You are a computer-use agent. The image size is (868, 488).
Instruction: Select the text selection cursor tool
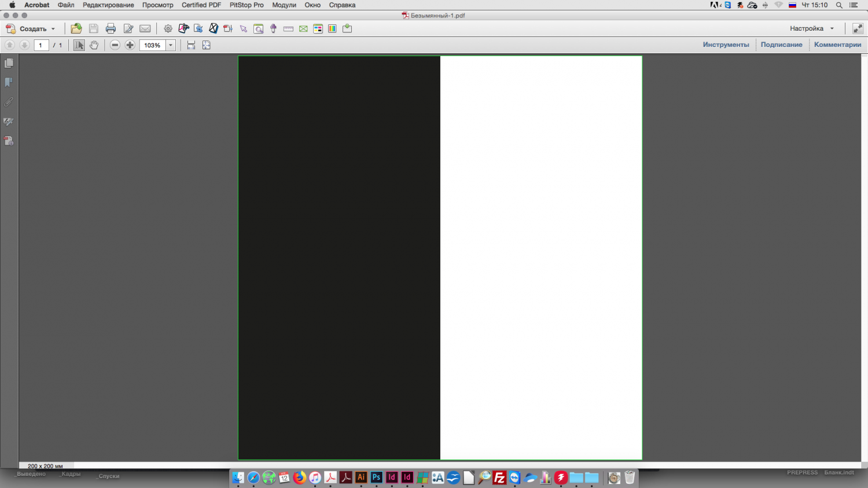(x=79, y=45)
